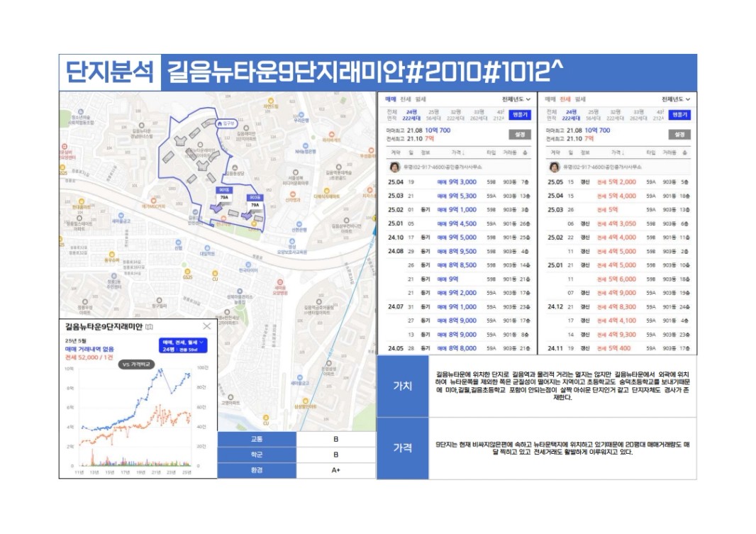Viewport: 756px width, 534px height.
Task: Click the 길음동성당 church map icon
Action: click(235, 168)
